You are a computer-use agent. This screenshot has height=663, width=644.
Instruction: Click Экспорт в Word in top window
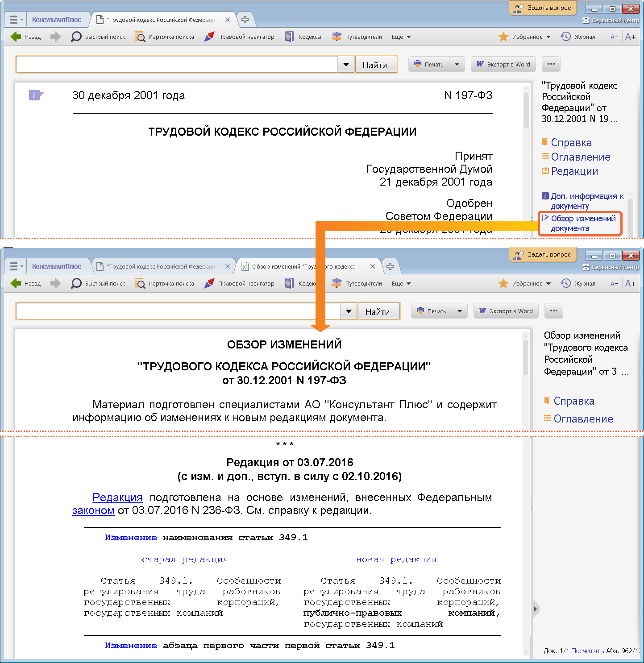(x=503, y=64)
